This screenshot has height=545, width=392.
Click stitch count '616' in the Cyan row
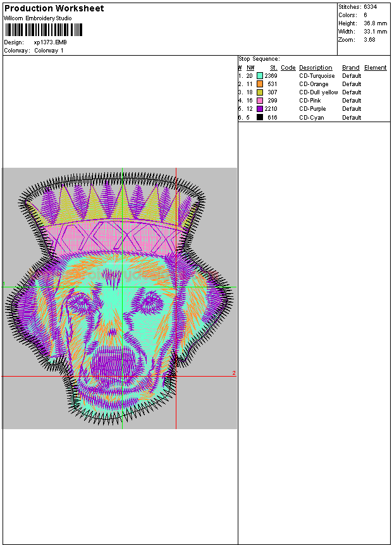click(273, 118)
